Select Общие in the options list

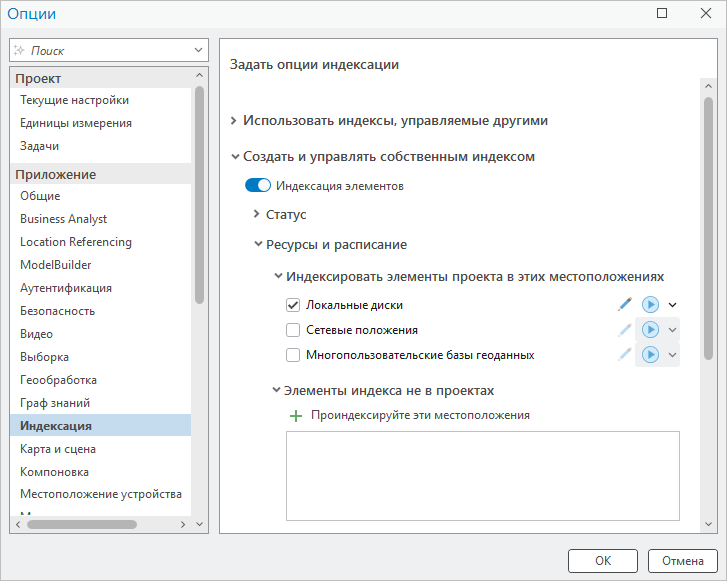tap(40, 196)
